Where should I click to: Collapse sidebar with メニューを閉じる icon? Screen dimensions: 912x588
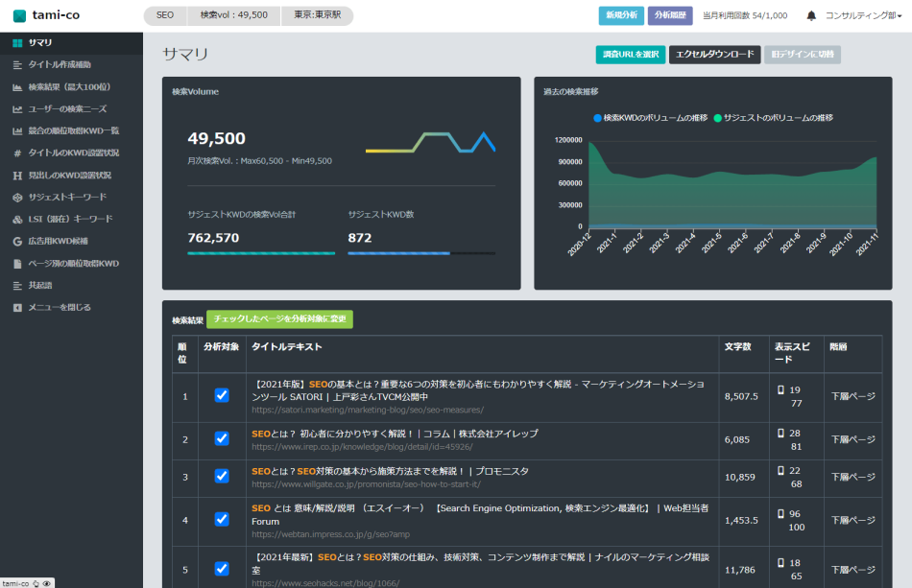coord(17,307)
